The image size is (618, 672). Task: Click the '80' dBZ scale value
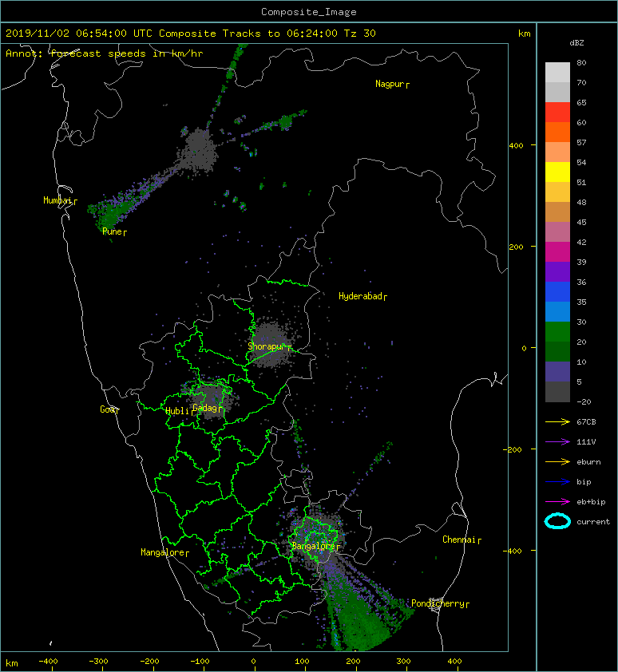[x=581, y=62]
